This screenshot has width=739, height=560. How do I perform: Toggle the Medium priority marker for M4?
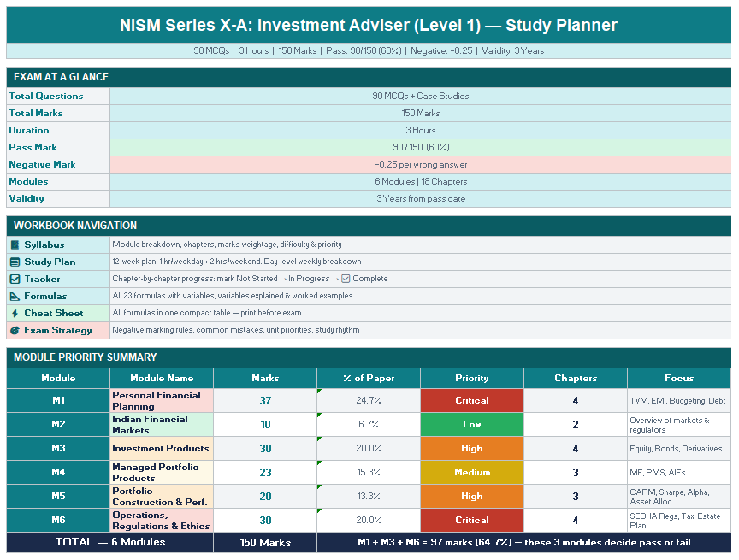471,471
